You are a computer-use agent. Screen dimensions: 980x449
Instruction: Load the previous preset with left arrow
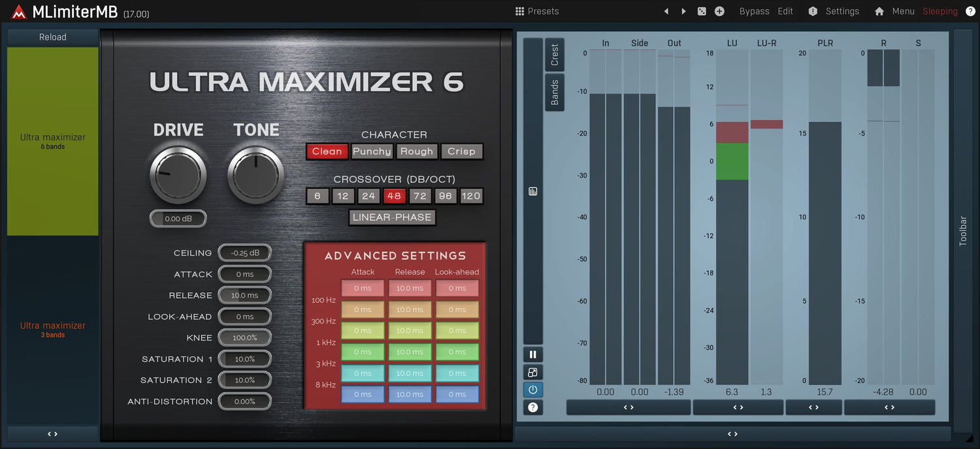666,11
